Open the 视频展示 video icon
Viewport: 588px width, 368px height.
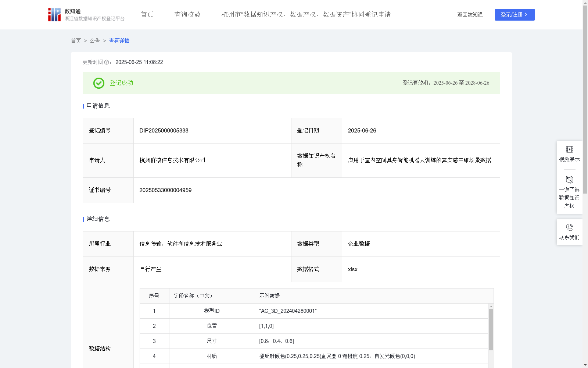(x=569, y=149)
